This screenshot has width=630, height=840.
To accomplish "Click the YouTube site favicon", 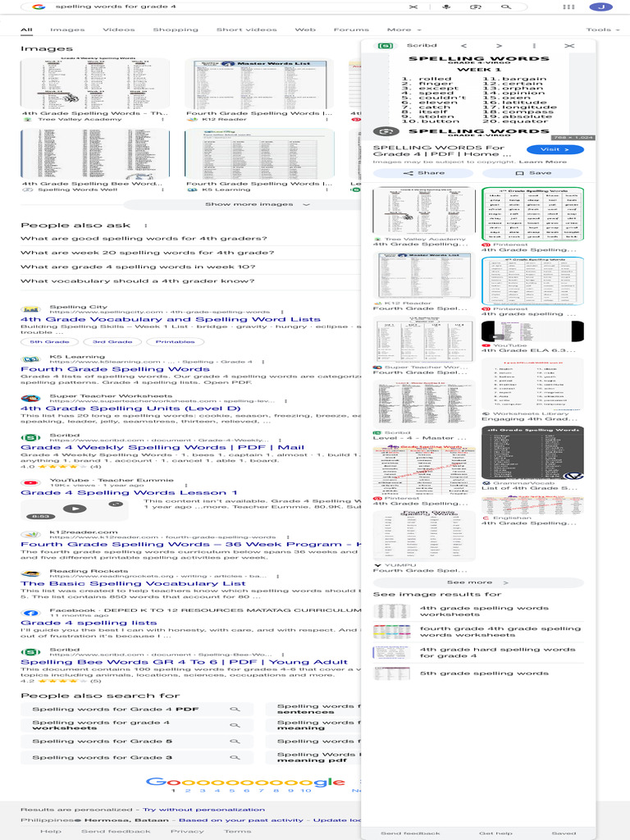I will click(x=30, y=483).
